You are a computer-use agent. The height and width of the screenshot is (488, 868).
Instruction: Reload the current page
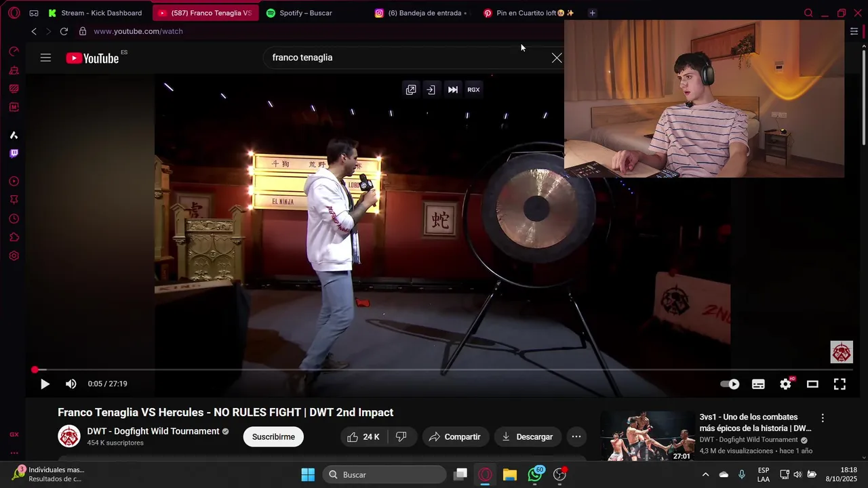[64, 31]
